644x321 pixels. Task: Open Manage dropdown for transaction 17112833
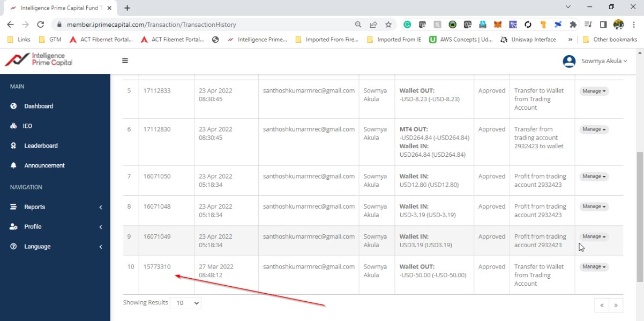click(594, 91)
